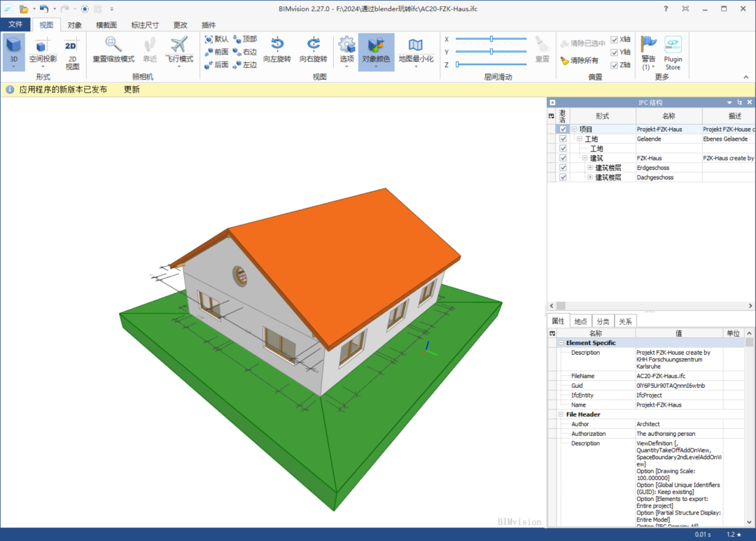Uncheck the unnamed 工地 child row checkbox

(563, 148)
